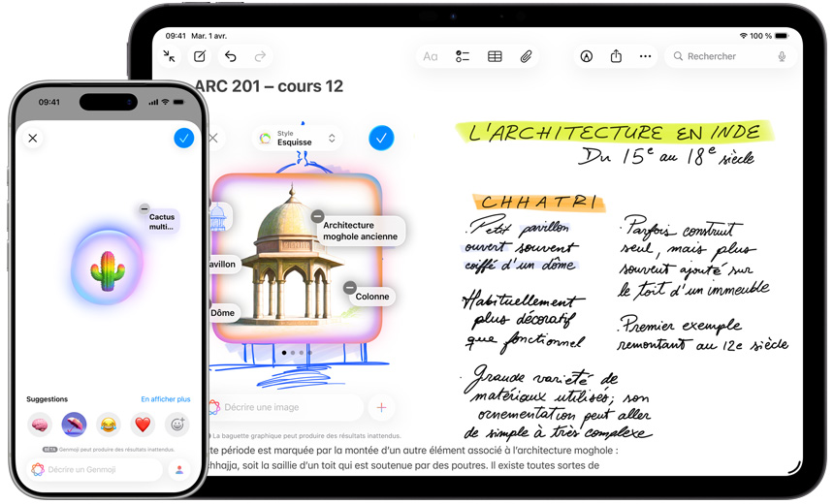The width and height of the screenshot is (834, 504).
Task: Click the 'Décrire une image' field
Action: pos(286,408)
